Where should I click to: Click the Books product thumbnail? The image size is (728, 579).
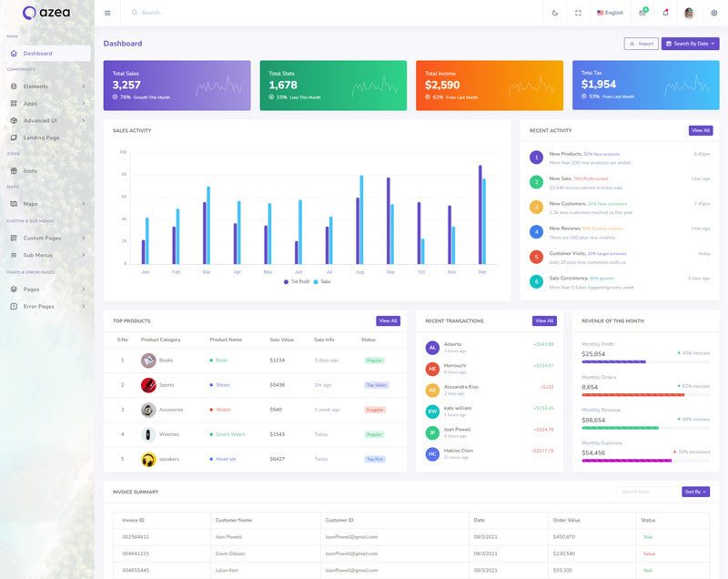148,360
